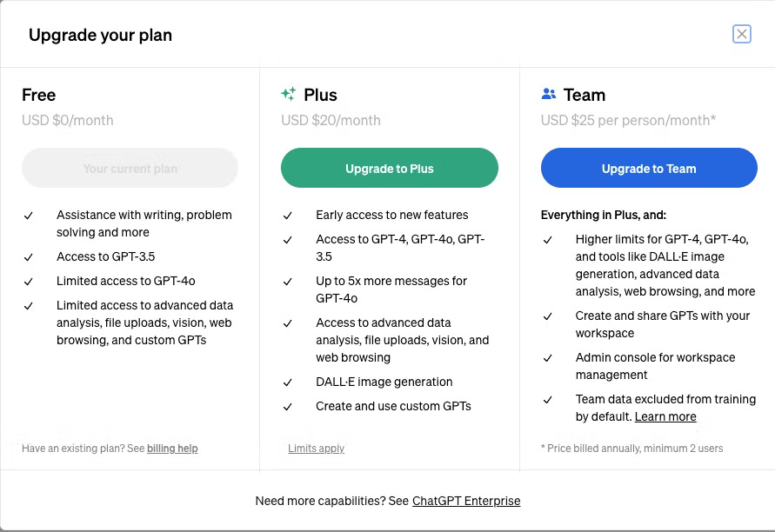This screenshot has height=532, width=775.
Task: Select the Plus plan title text
Action: pyautogui.click(x=320, y=95)
